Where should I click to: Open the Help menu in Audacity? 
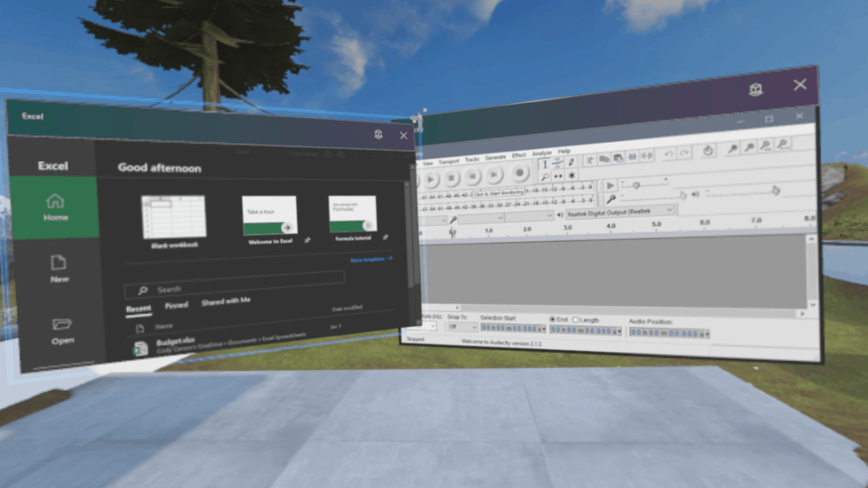tap(564, 151)
